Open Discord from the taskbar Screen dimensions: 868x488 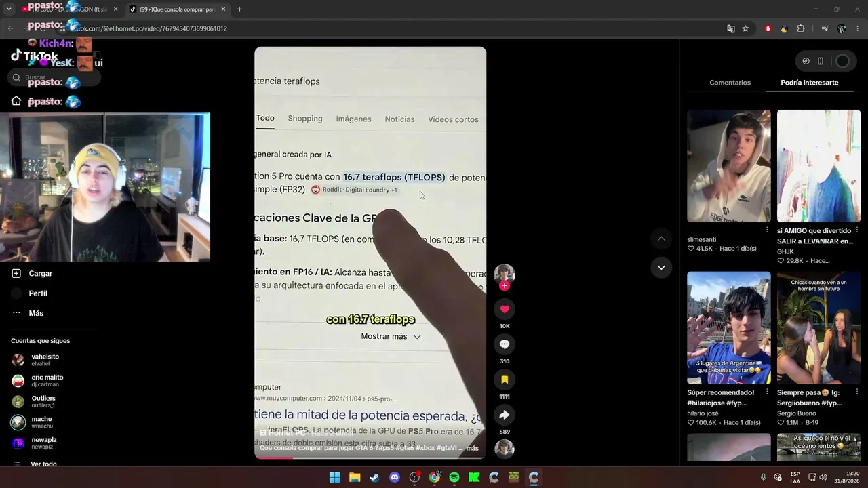395,477
